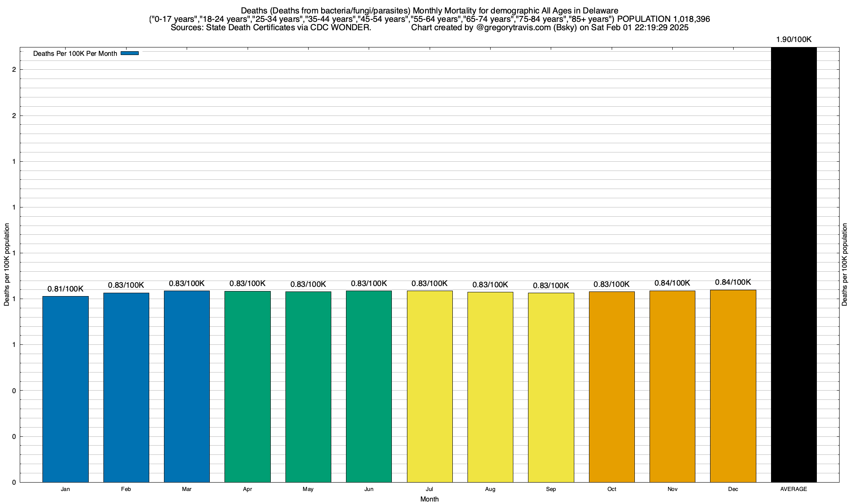Click the Mar blue bar
Image resolution: width=861 pixels, height=504 pixels.
[x=187, y=386]
